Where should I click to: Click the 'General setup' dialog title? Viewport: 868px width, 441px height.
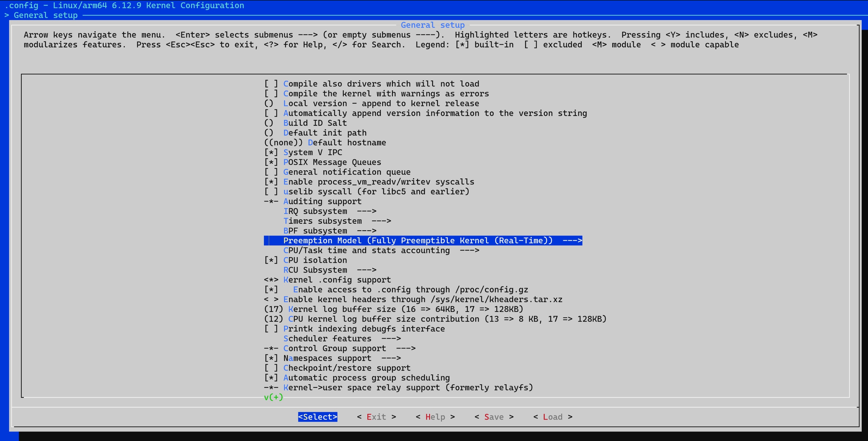(433, 25)
